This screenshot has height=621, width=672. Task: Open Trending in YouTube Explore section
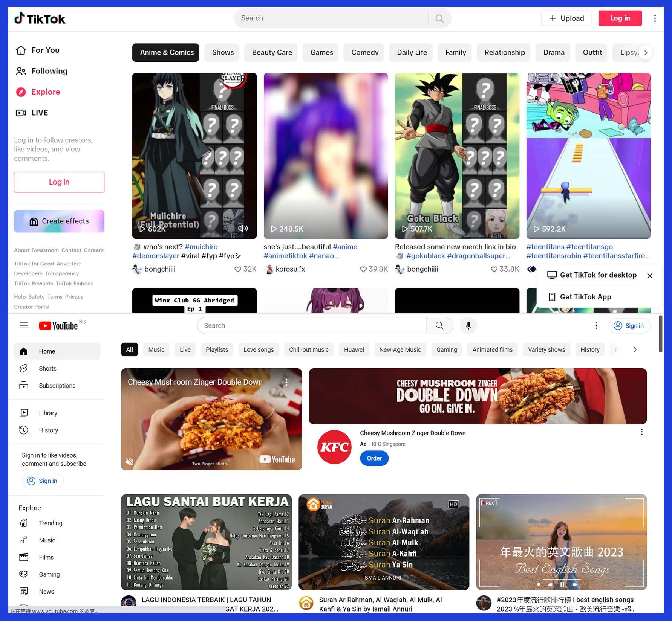[x=58, y=523]
